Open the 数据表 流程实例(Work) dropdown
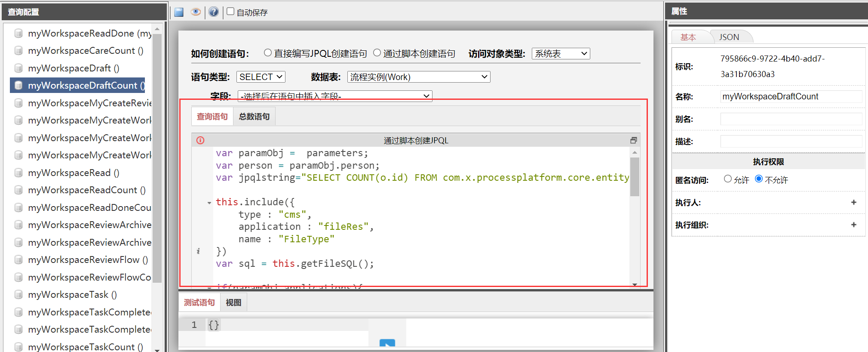 418,77
